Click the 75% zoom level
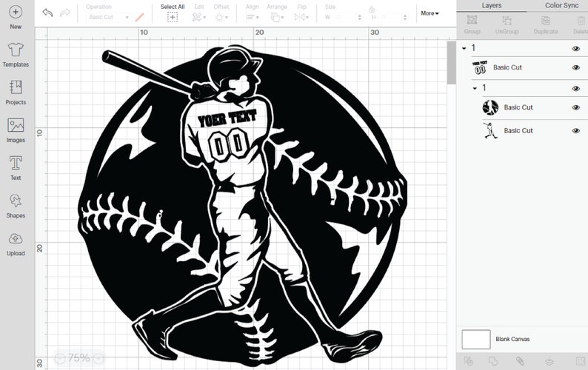This screenshot has height=370, width=588. 78,358
